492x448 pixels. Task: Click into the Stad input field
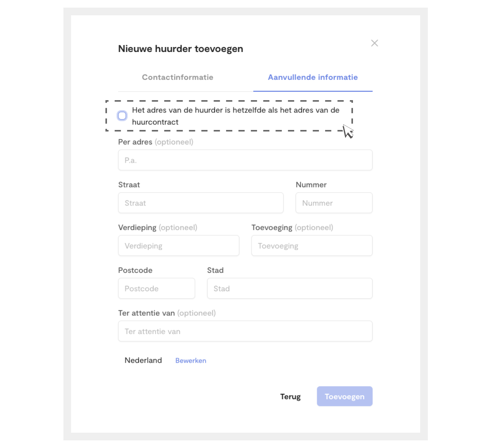pyautogui.click(x=290, y=289)
